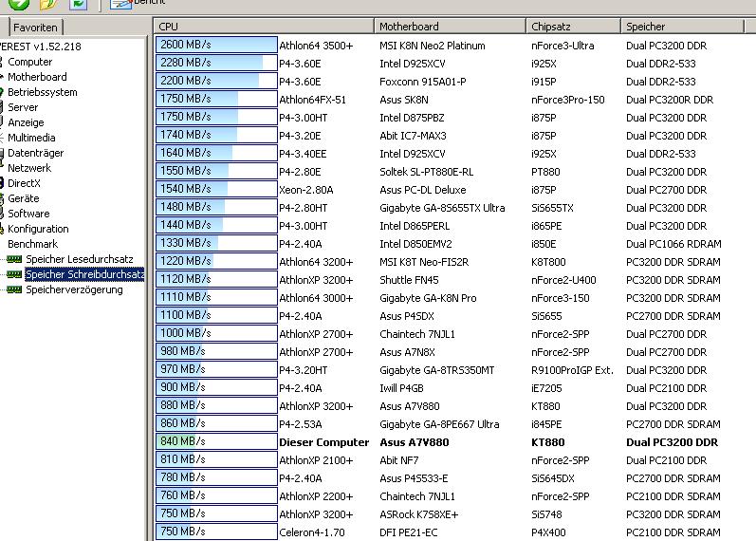756x541 pixels.
Task: Open the Software tree item
Action: (x=28, y=214)
